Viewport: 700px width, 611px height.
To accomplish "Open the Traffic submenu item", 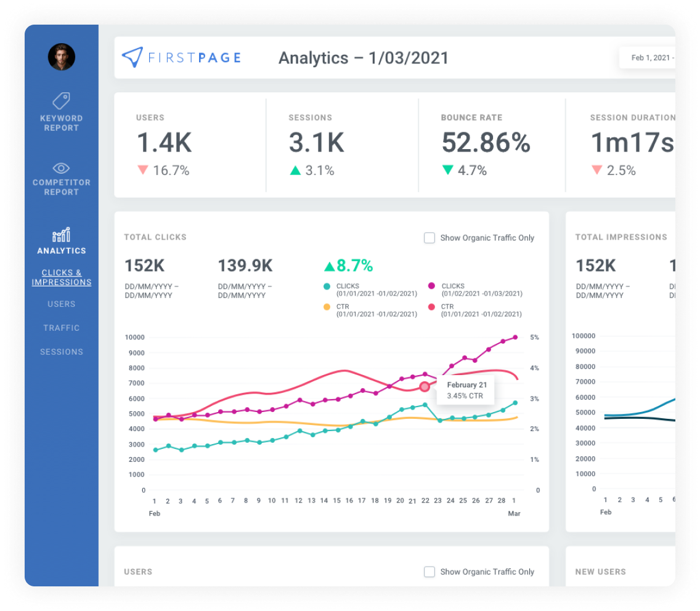I will pos(61,328).
